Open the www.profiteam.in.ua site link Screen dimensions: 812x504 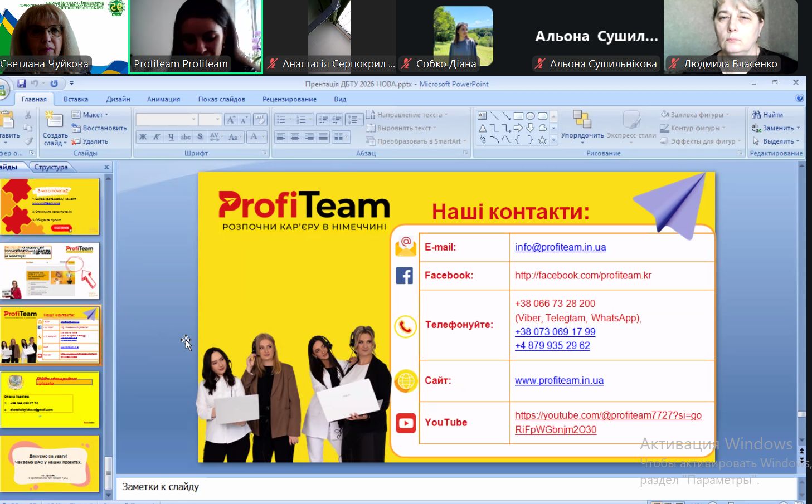(x=559, y=380)
